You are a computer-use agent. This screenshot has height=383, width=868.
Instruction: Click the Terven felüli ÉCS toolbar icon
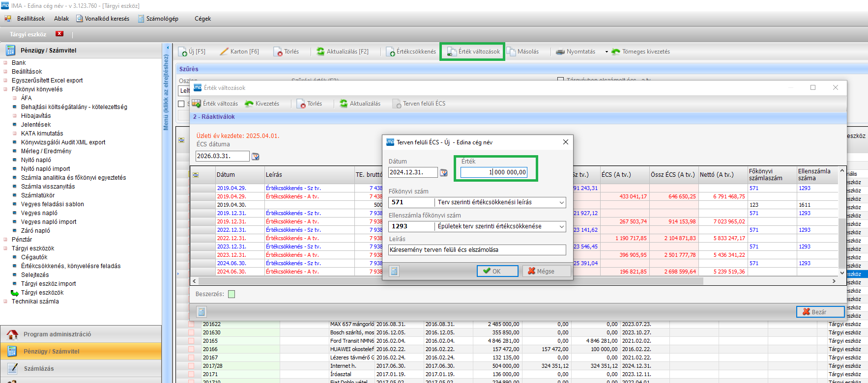(x=397, y=104)
